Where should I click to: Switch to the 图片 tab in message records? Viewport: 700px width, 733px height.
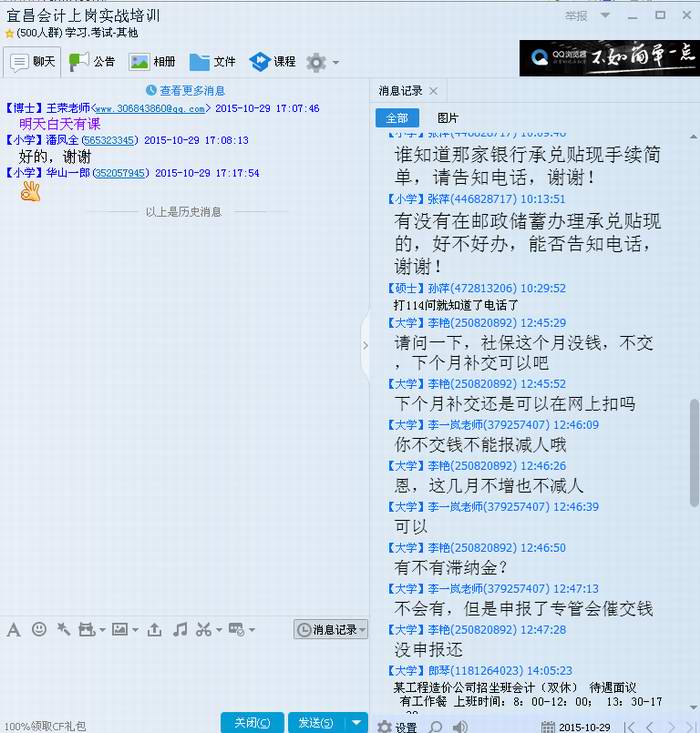(448, 118)
